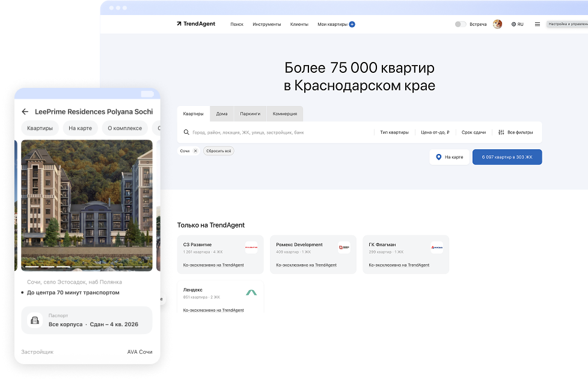Select the На карте chip in mobile view
The image size is (588, 381).
tap(80, 128)
